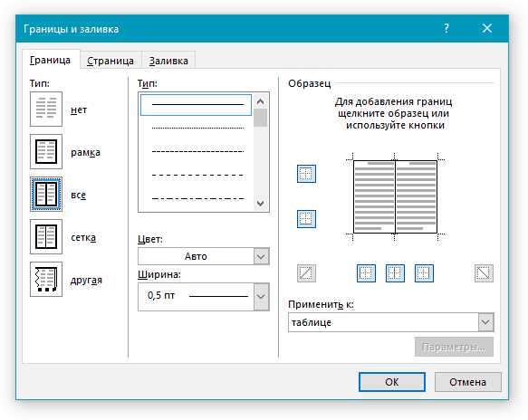Click the diagonal up border button
The image size is (528, 420).
coord(306,273)
